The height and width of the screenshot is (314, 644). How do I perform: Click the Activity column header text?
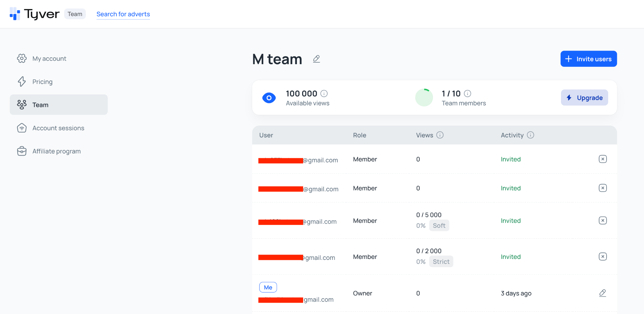[512, 135]
